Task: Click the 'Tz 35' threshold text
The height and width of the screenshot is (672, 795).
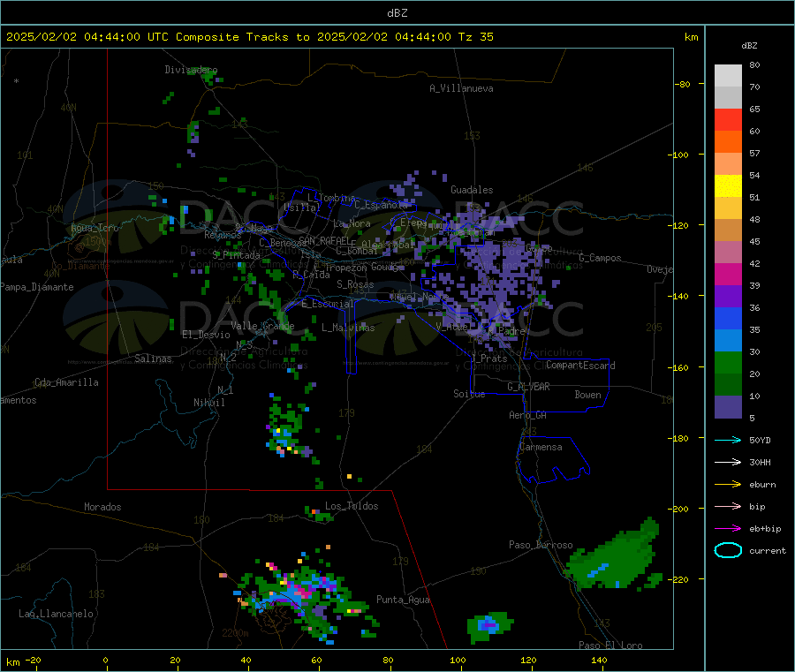Action: (475, 37)
